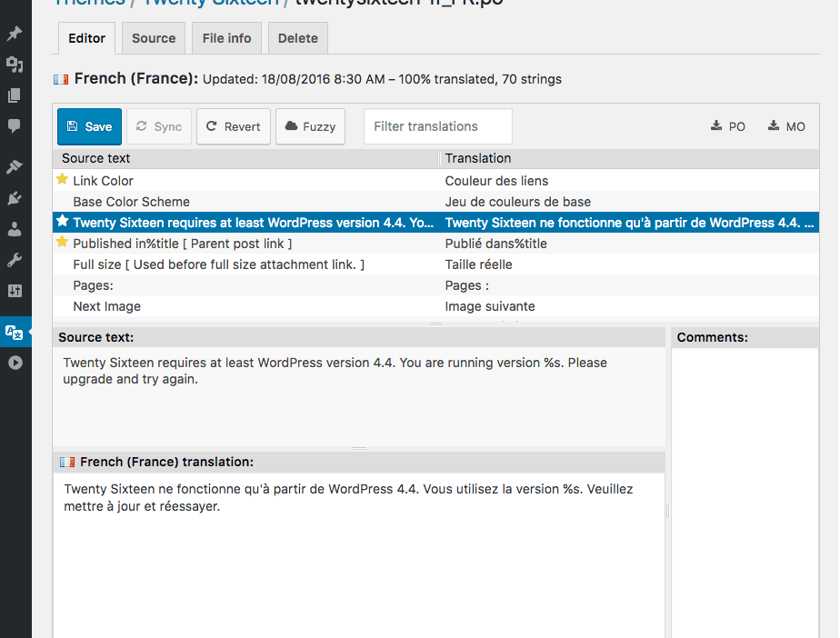This screenshot has height=638, width=840.
Task: Open the Plugins plug sidebar icon
Action: [x=15, y=198]
